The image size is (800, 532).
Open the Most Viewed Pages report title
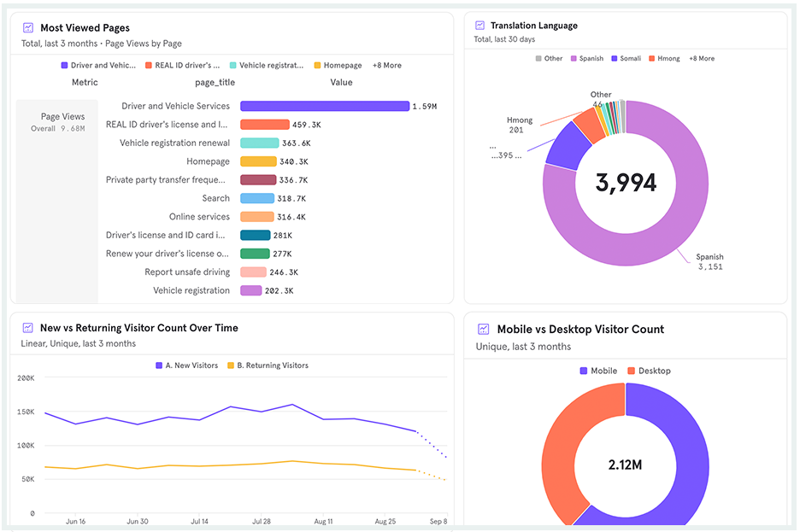(x=85, y=27)
